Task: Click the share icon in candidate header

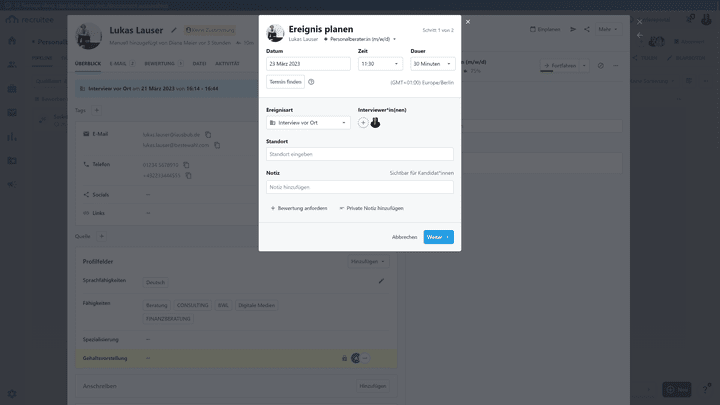Action: [587, 29]
